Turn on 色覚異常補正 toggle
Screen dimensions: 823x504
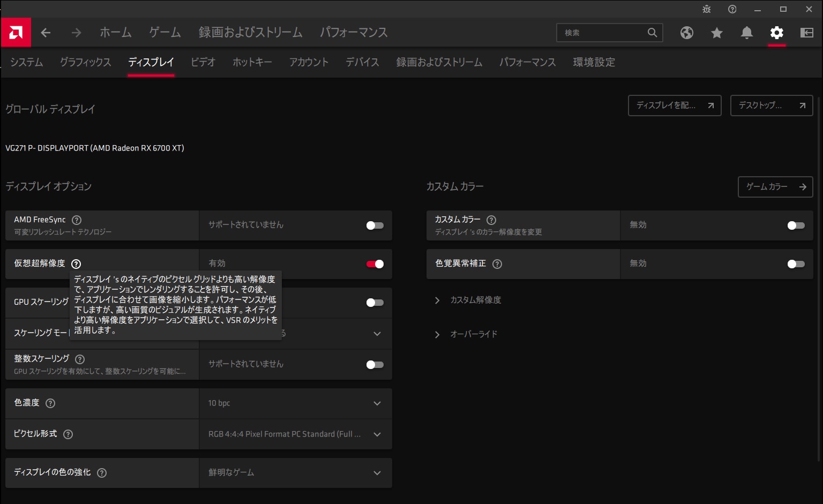796,264
